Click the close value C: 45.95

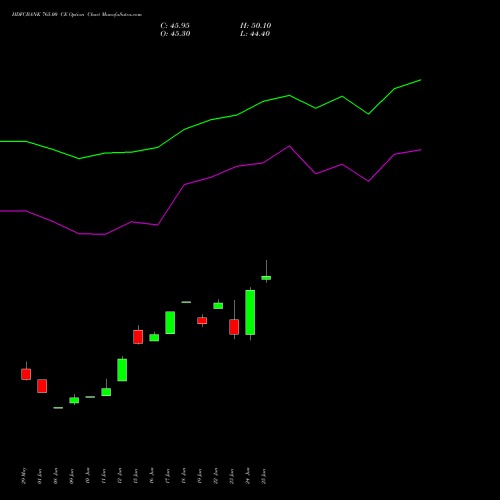[175, 26]
